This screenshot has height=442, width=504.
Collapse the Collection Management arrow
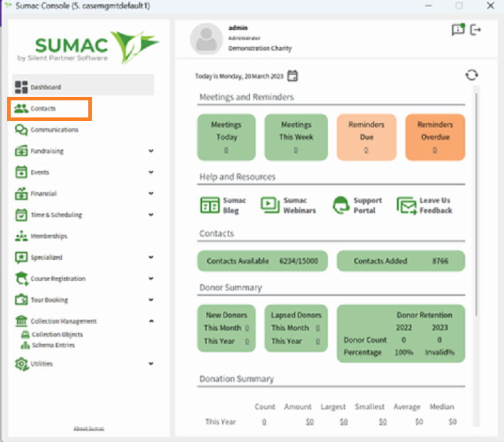pos(151,321)
